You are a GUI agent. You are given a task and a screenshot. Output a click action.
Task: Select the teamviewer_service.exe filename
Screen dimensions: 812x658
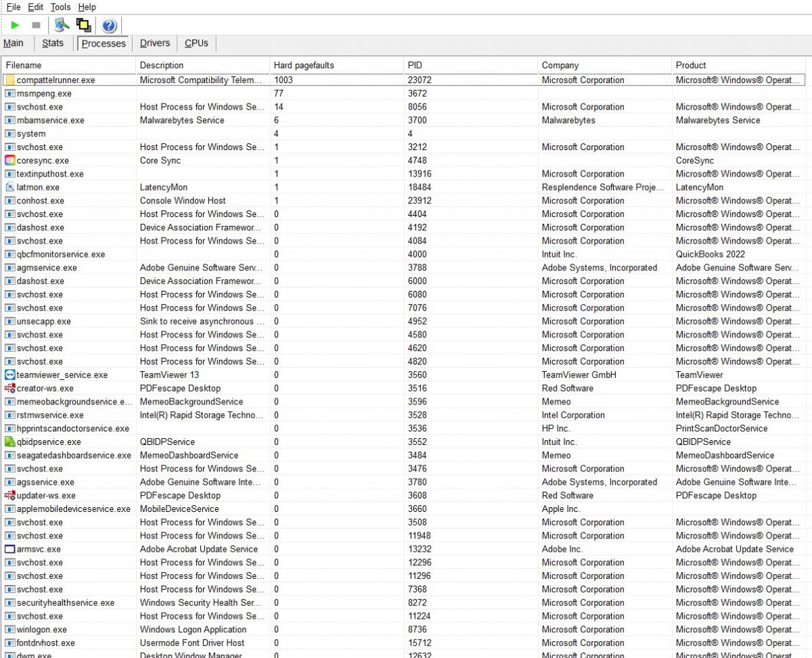(x=62, y=375)
